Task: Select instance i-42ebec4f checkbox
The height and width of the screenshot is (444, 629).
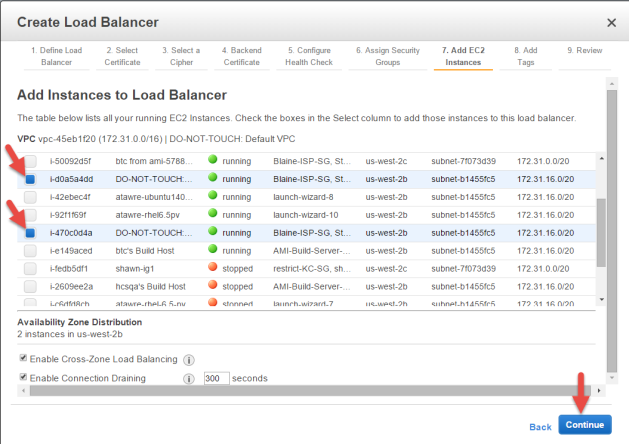Action: coord(30,197)
